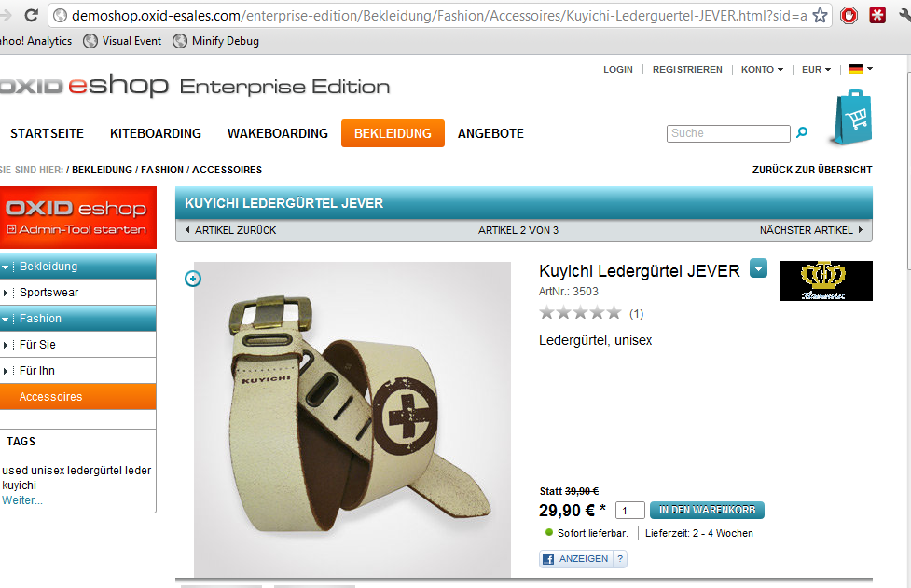911x588 pixels.
Task: Bookmark page with the star icon
Action: 820,15
